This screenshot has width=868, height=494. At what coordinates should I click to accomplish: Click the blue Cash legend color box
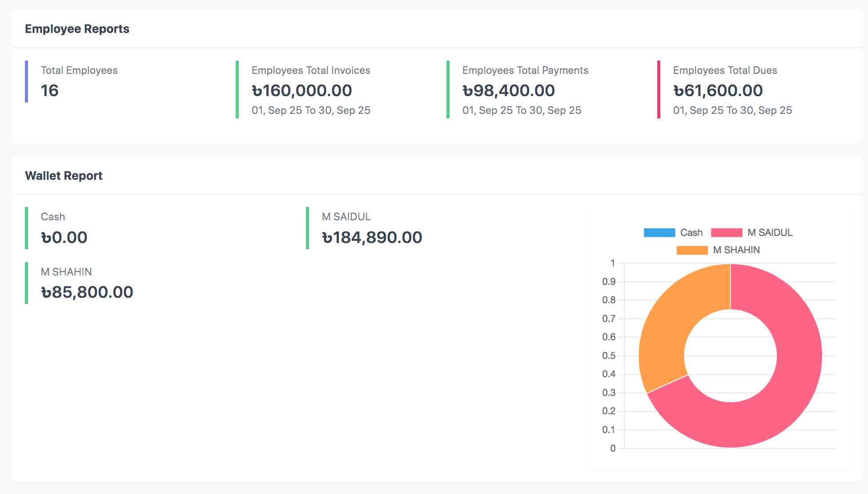point(659,233)
